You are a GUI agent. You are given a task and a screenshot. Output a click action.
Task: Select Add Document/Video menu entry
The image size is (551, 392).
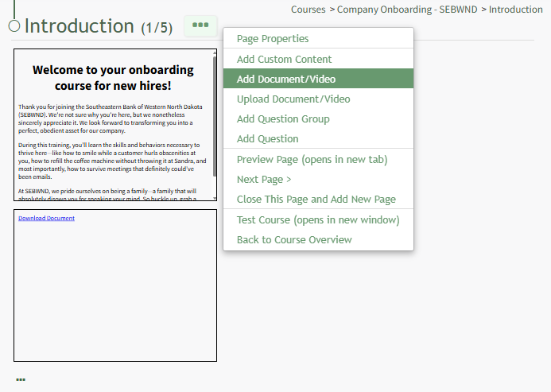[x=318, y=79]
